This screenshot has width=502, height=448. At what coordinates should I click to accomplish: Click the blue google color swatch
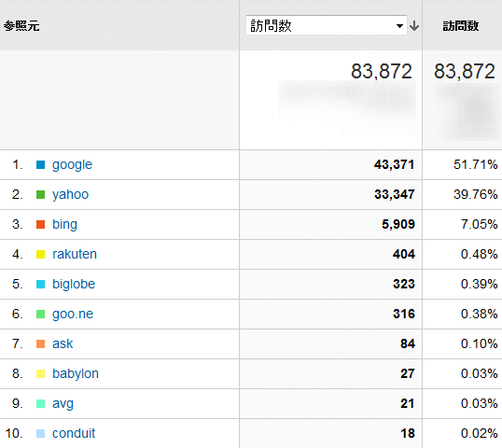point(41,165)
